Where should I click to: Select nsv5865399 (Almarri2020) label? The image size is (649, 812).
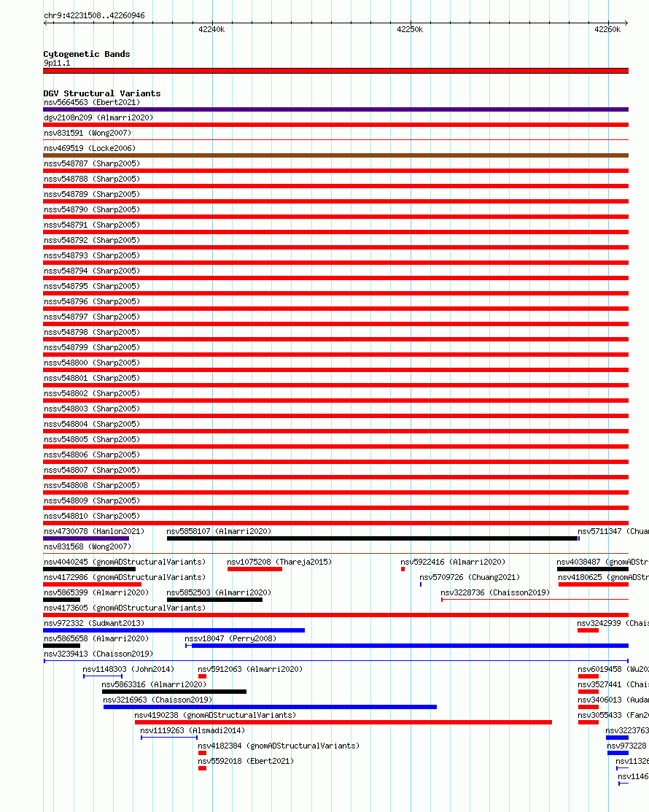click(96, 592)
